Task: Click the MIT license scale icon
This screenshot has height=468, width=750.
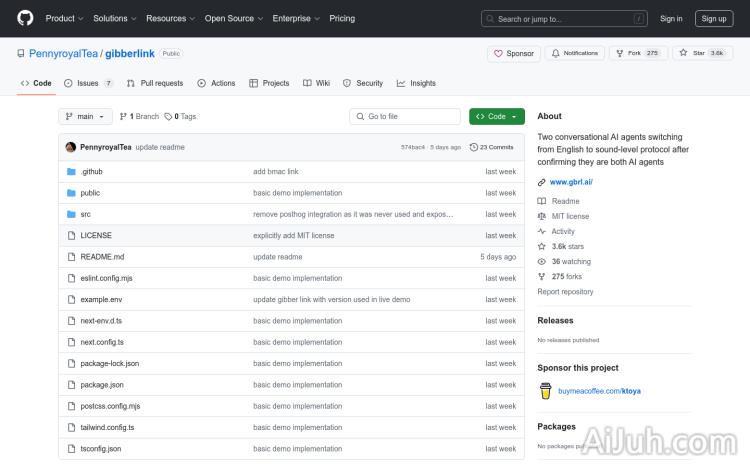Action: (542, 216)
